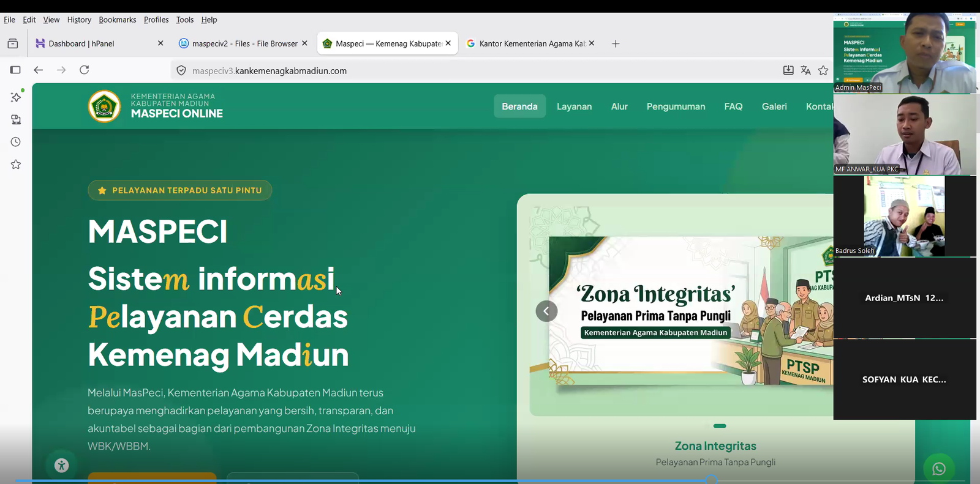Click the MASPECI ONLINE site title
Screen dimensions: 980x484
click(177, 113)
